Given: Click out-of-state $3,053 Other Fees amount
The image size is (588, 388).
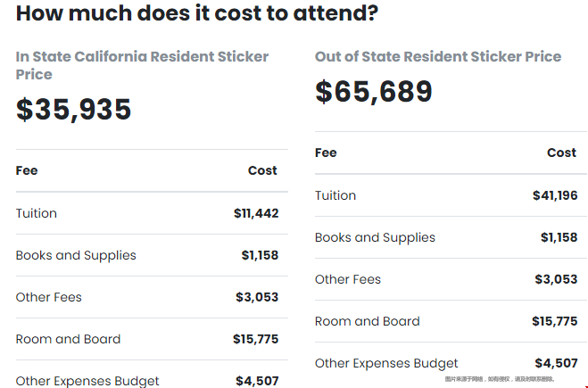Looking at the screenshot, I should coord(556,279).
